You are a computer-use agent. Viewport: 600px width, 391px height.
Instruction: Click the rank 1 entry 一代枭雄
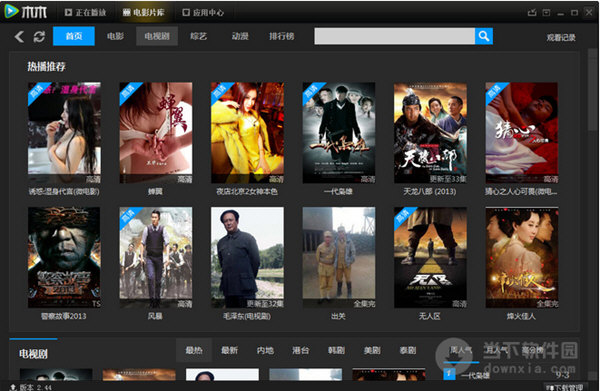[474, 375]
